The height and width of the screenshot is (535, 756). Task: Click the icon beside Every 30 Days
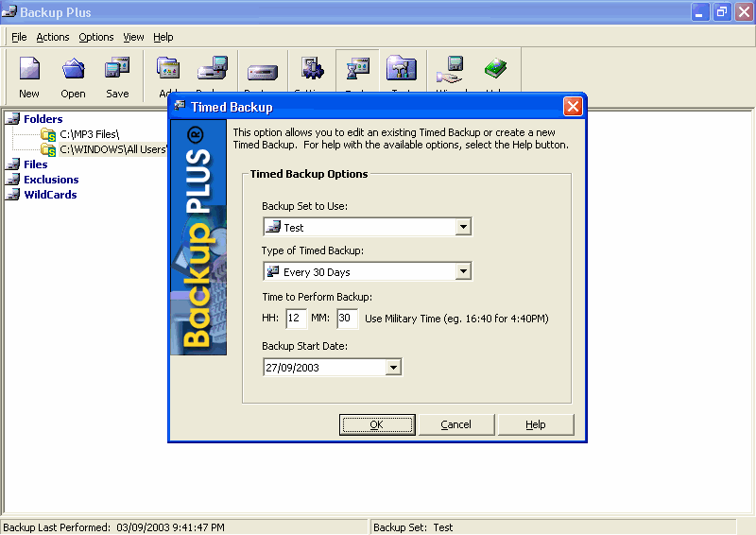tap(273, 271)
